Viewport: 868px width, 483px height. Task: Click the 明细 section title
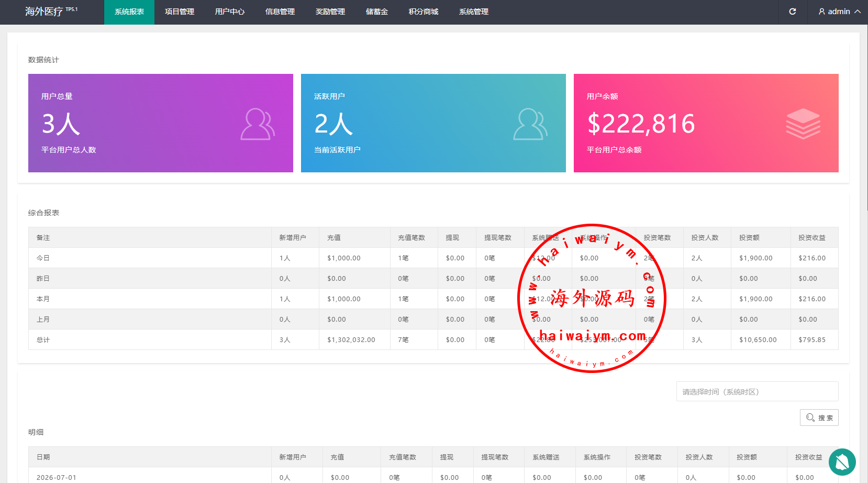36,432
